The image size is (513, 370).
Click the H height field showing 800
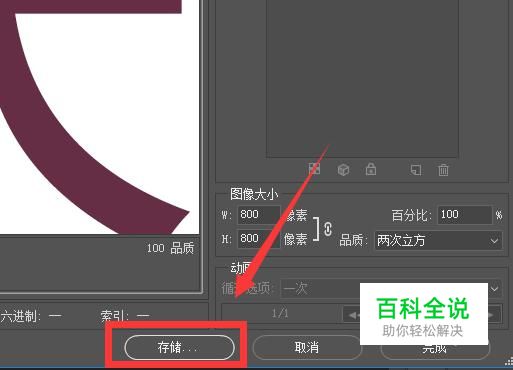pyautogui.click(x=259, y=238)
